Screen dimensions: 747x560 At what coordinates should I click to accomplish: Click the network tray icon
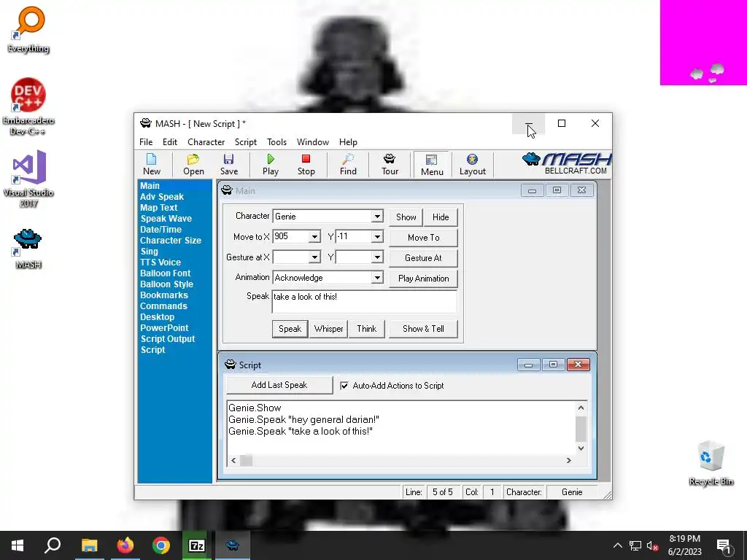click(x=635, y=545)
